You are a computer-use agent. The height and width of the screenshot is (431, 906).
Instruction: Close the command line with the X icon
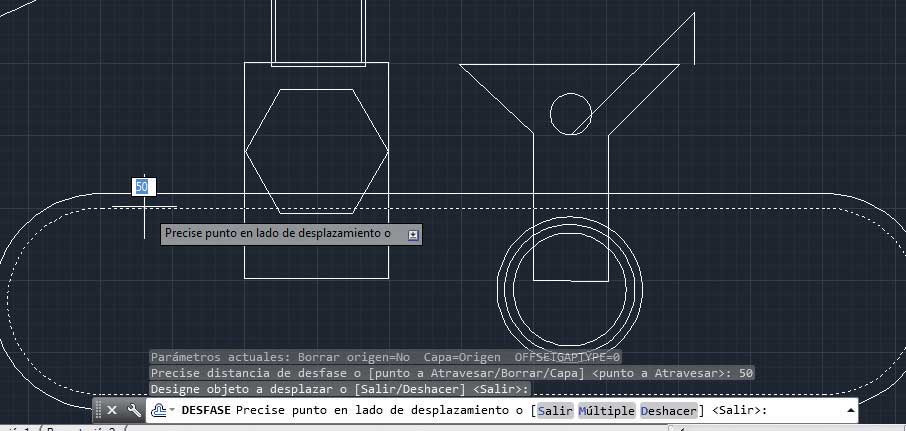pos(112,410)
